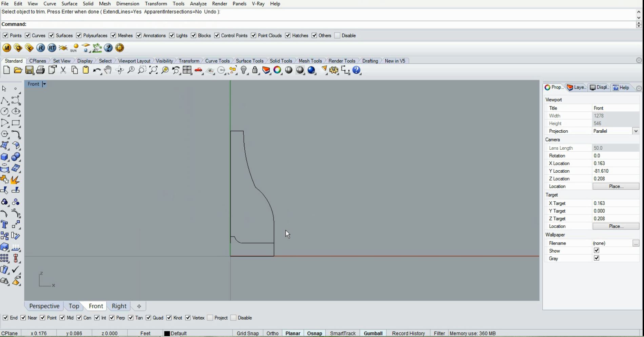Undo with the curved arrow icon
Screen dimensions: 644x337
point(97,70)
